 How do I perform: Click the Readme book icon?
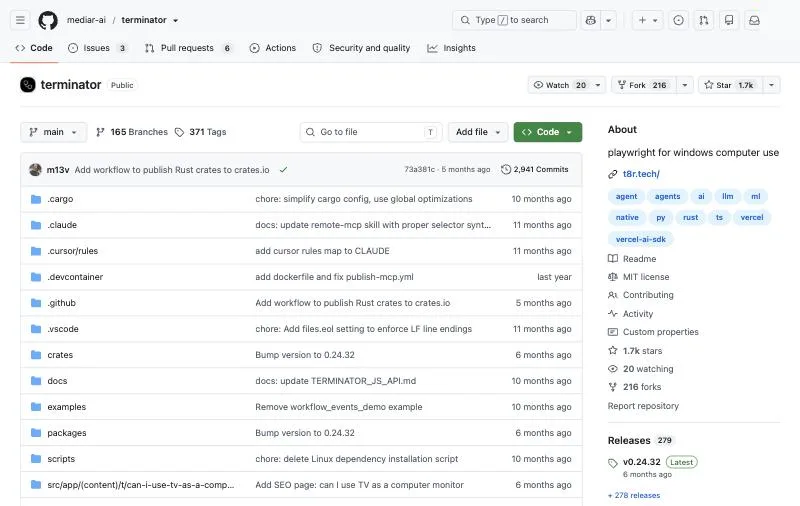pyautogui.click(x=613, y=259)
